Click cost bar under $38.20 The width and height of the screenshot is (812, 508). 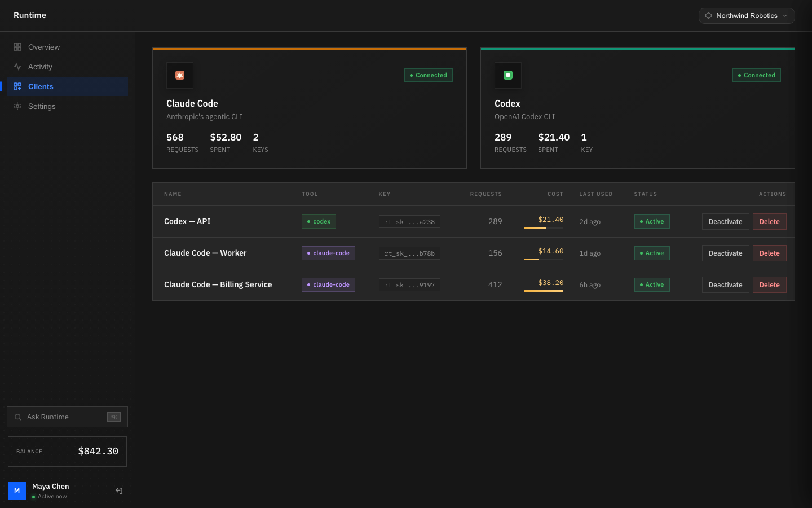(544, 291)
